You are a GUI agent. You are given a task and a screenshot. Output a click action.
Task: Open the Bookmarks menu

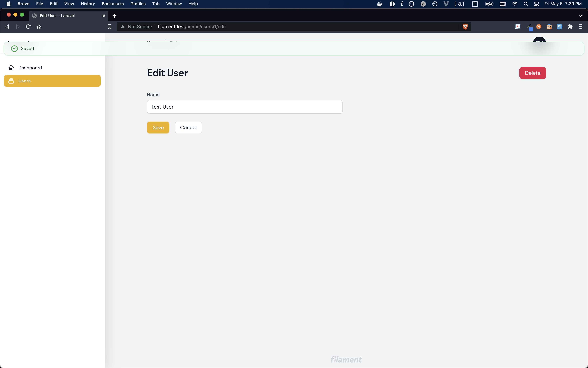coord(113,4)
